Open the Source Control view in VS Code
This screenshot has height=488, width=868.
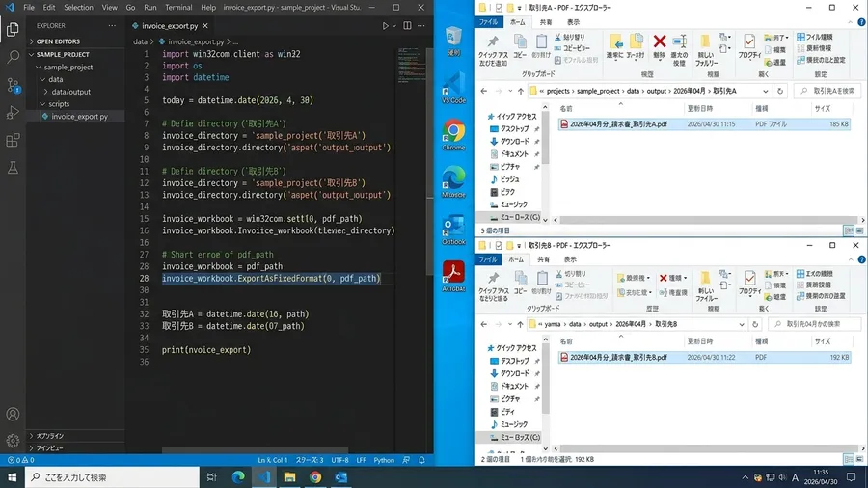click(13, 85)
